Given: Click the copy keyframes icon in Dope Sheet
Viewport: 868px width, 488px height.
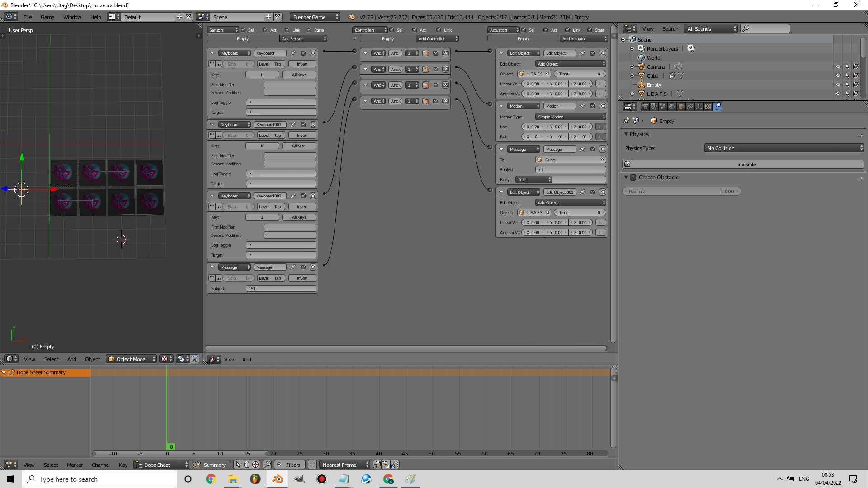Looking at the screenshot, I should tap(377, 465).
